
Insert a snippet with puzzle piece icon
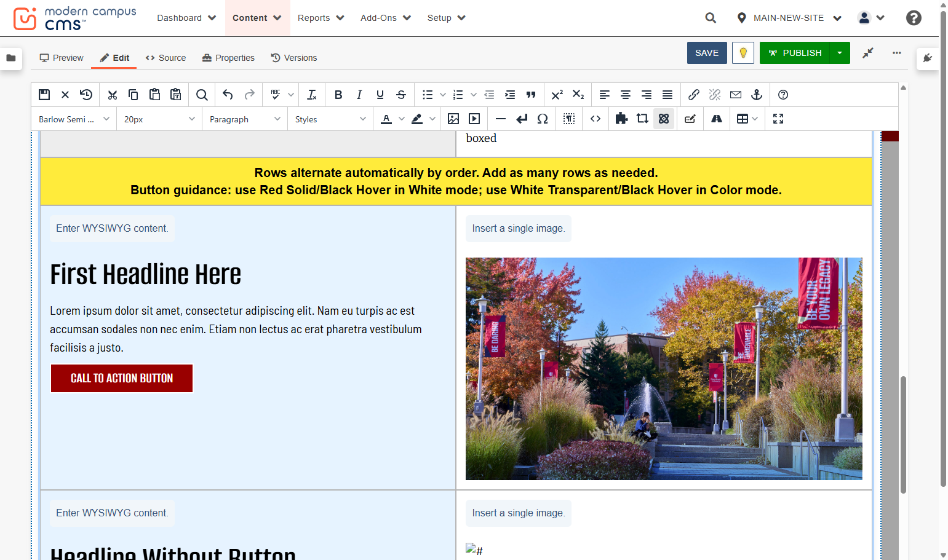621,119
